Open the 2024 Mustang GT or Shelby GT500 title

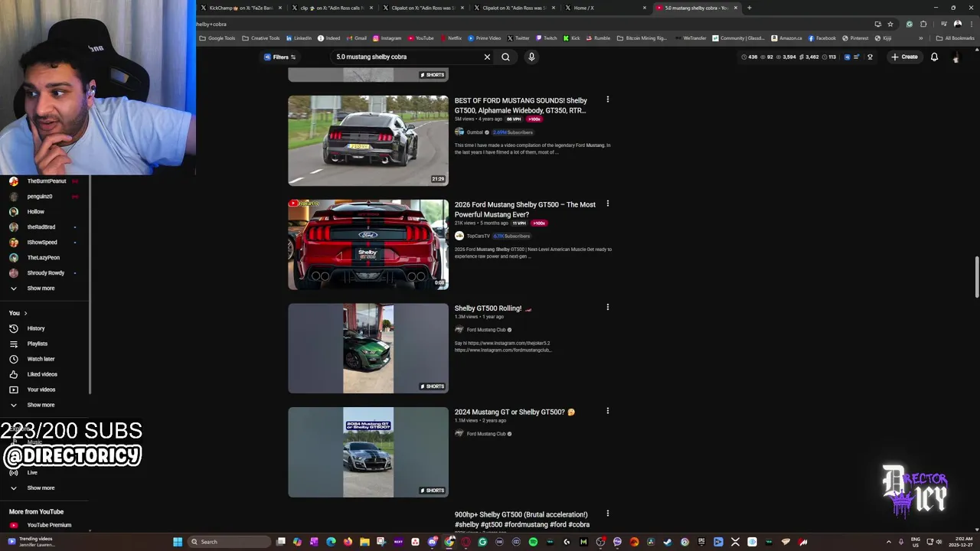(514, 412)
